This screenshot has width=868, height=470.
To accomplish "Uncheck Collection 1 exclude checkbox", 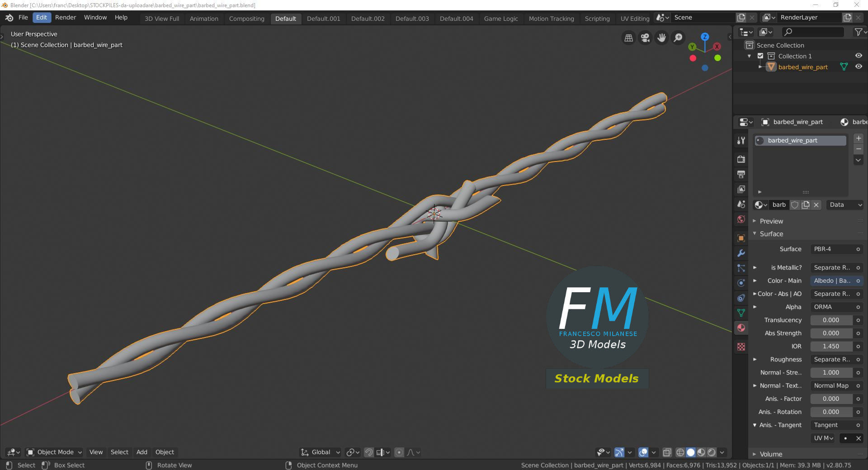I will tap(760, 56).
